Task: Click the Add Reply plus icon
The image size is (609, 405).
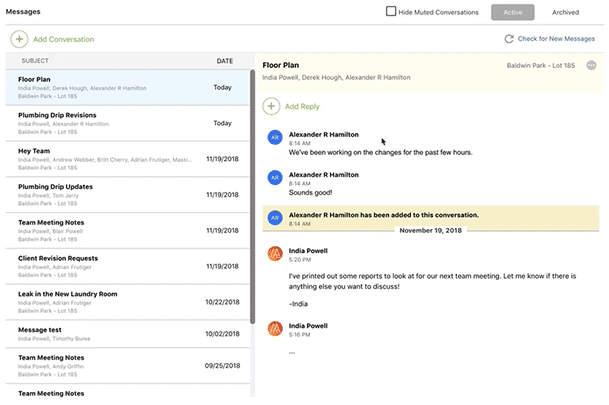Action: pyautogui.click(x=271, y=106)
